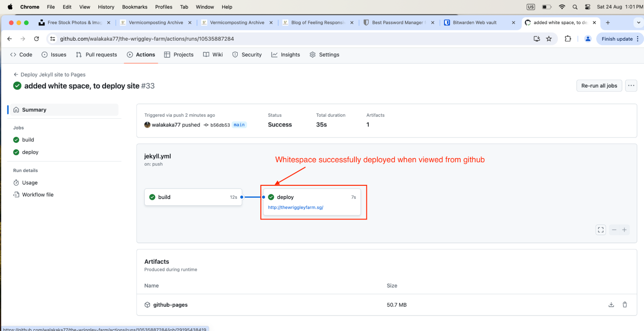Select Summary in the sidebar
The image size is (644, 331).
tap(64, 110)
